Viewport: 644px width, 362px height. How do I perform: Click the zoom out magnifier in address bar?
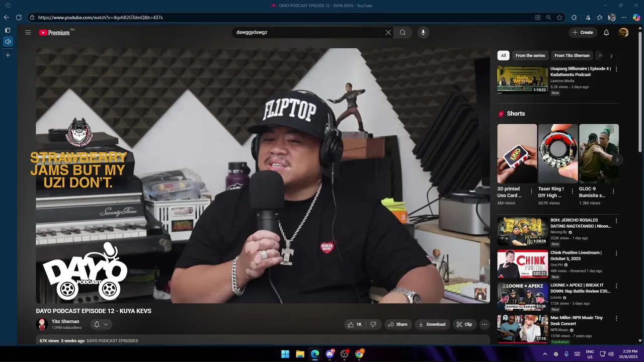[548, 17]
